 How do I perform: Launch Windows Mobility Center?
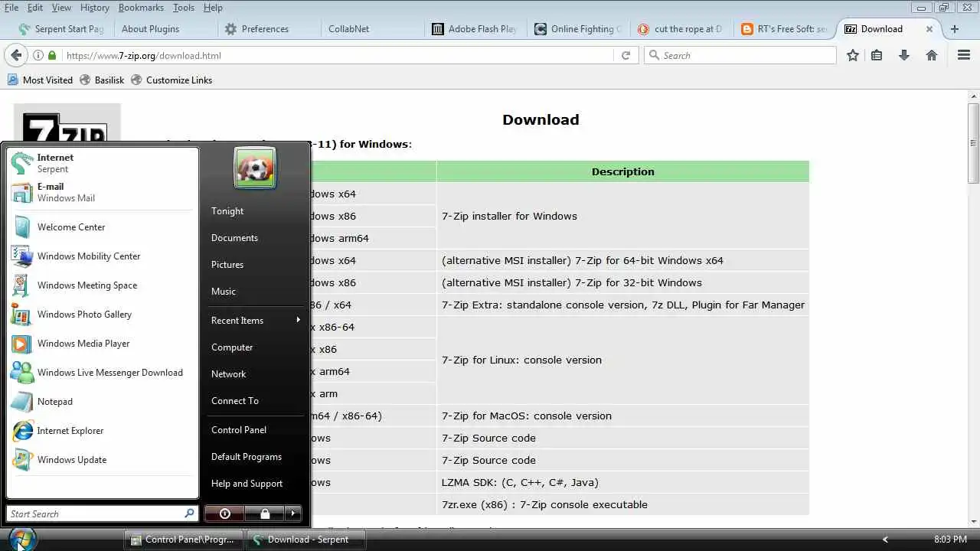coord(103,256)
